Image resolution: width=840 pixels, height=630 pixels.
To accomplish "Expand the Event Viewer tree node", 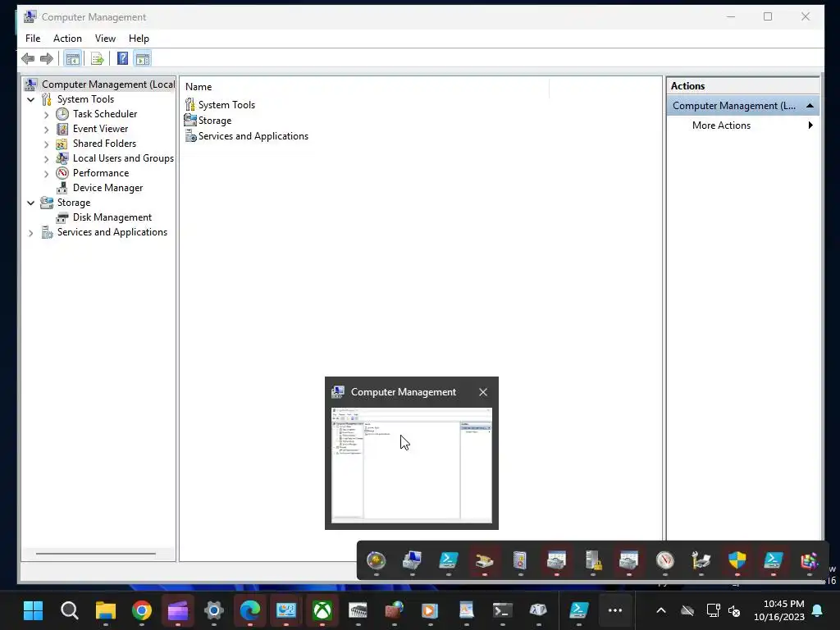I will [46, 129].
